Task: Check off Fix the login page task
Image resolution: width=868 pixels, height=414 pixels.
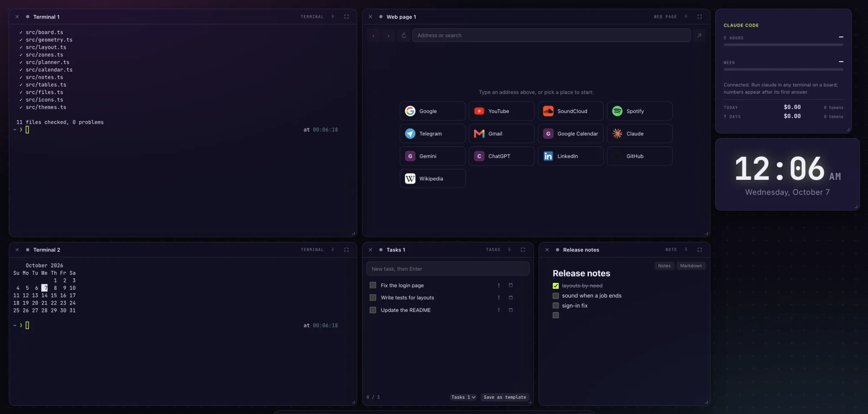Action: [x=373, y=285]
